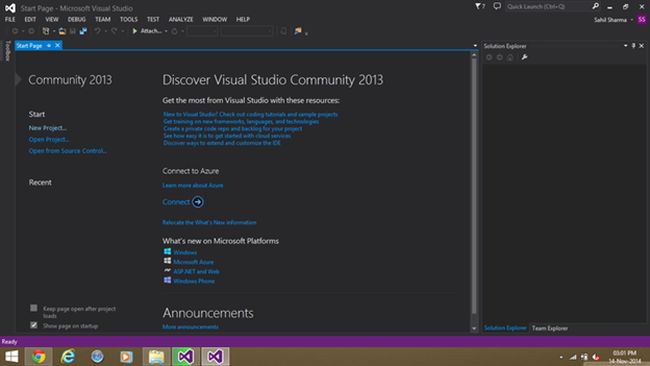The width and height of the screenshot is (650, 366).
Task: Open the DEBUG menu
Action: pos(77,19)
